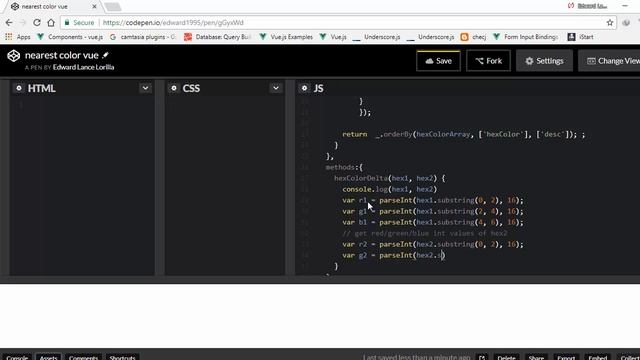Click the pencil icon to edit pen title
The width and height of the screenshot is (640, 360).
[x=105, y=55]
